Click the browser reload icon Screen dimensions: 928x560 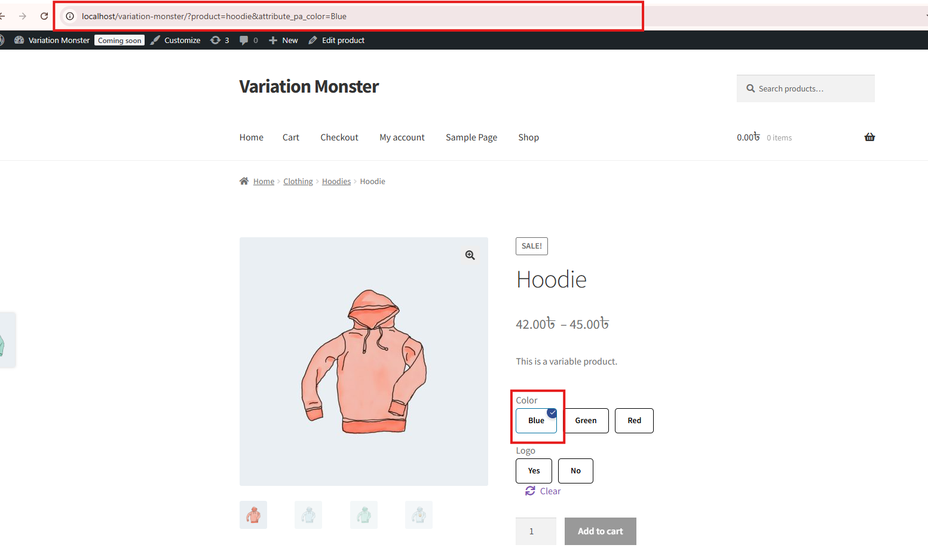point(44,16)
